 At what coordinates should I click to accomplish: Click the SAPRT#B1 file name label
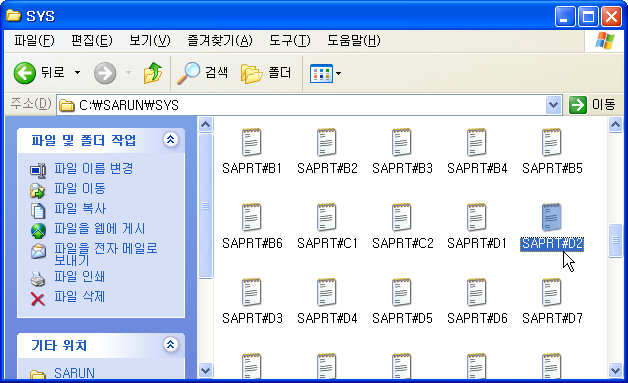pyautogui.click(x=252, y=168)
